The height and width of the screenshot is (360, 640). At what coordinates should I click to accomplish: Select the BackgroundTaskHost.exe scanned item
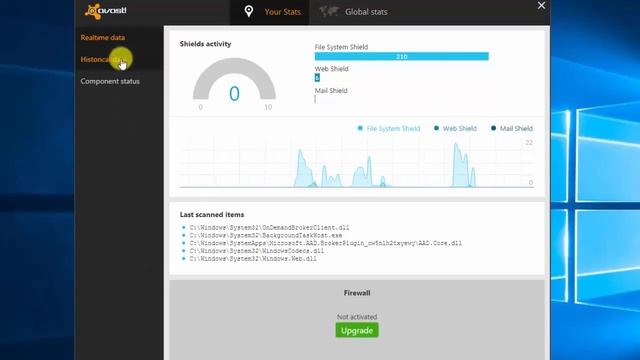(x=266, y=236)
